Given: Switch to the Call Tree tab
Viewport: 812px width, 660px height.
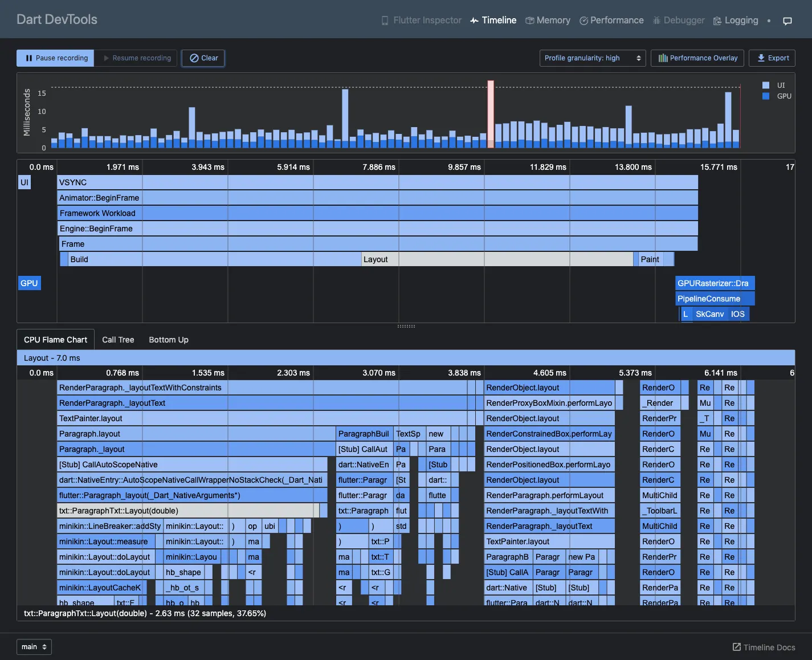Looking at the screenshot, I should [x=118, y=340].
